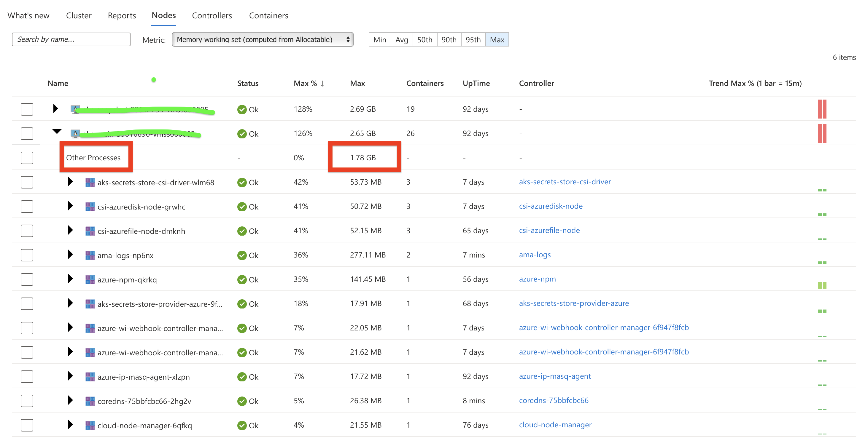The width and height of the screenshot is (868, 438).
Task: Open the csi-azuredisk-node controller link
Action: (551, 206)
